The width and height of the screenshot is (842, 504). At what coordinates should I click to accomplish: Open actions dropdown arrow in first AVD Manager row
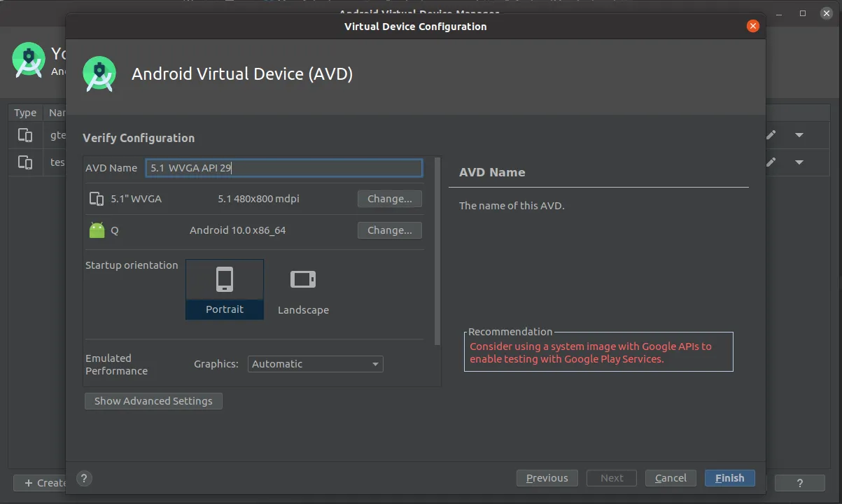pos(799,135)
